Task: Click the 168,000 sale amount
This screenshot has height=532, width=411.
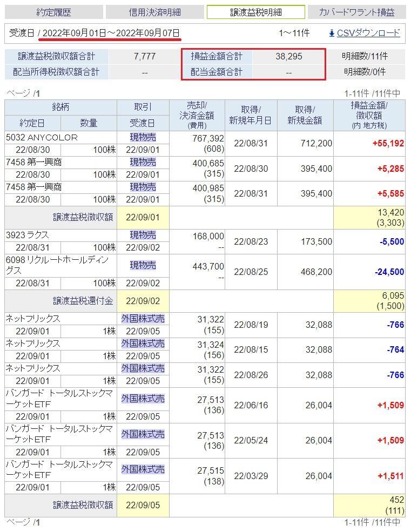Action: point(208,237)
